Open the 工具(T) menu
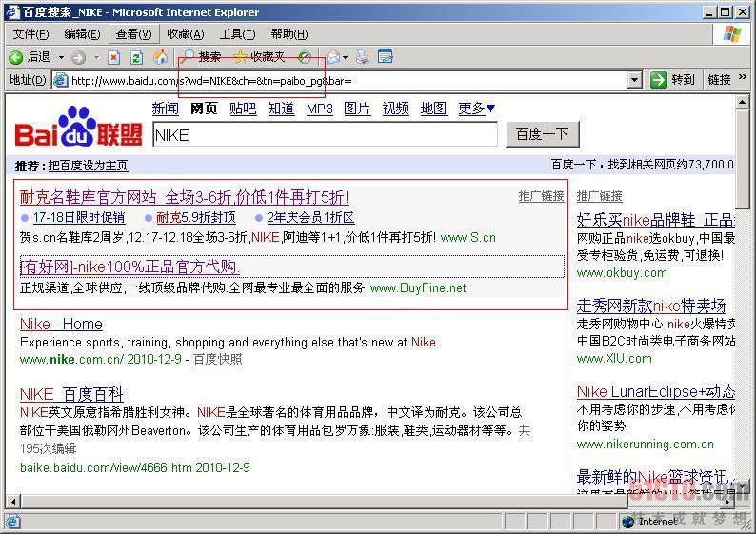 click(237, 34)
